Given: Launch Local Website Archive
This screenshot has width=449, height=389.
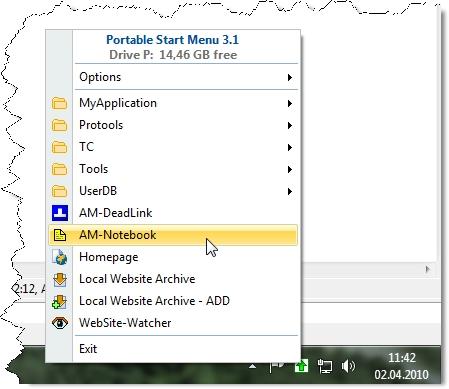Looking at the screenshot, I should (173, 279).
